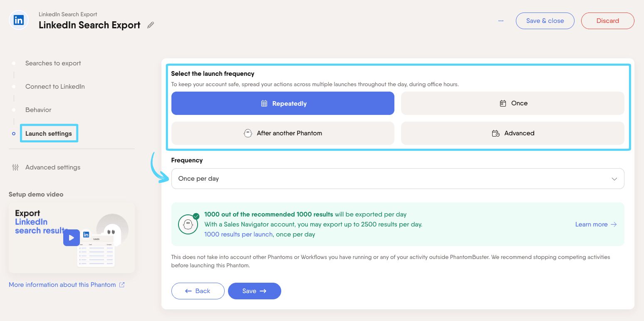Click the LinkedIn logo icon
The image size is (644, 321).
click(19, 20)
